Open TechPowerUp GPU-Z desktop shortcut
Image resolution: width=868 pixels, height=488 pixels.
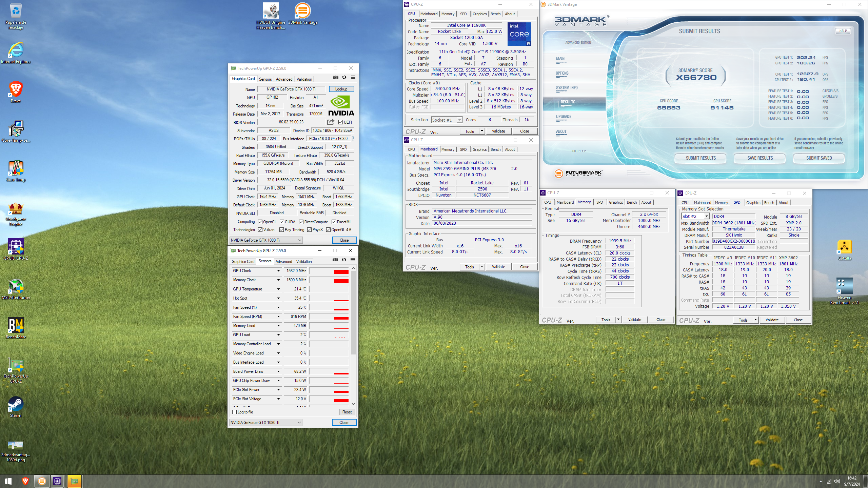[16, 371]
